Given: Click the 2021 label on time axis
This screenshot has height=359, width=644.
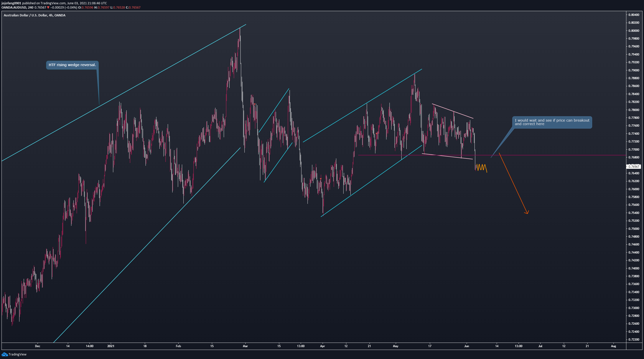Looking at the screenshot, I should 111,346.
